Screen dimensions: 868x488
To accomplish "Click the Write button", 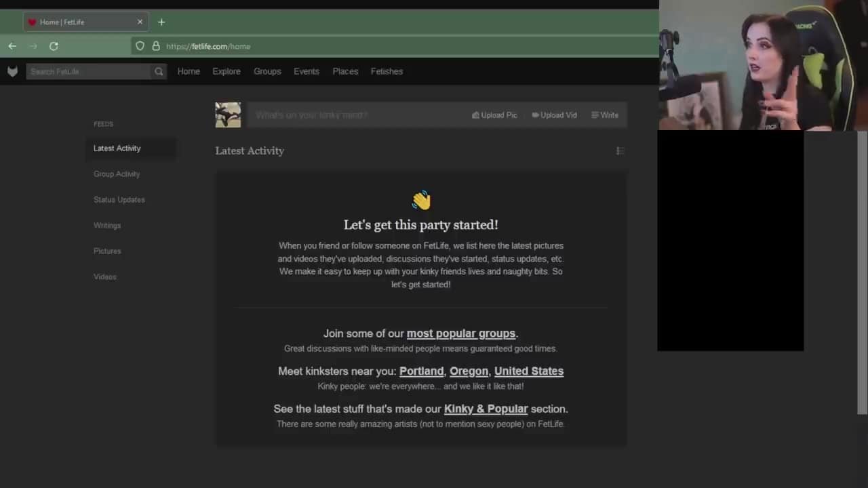I will (x=605, y=115).
